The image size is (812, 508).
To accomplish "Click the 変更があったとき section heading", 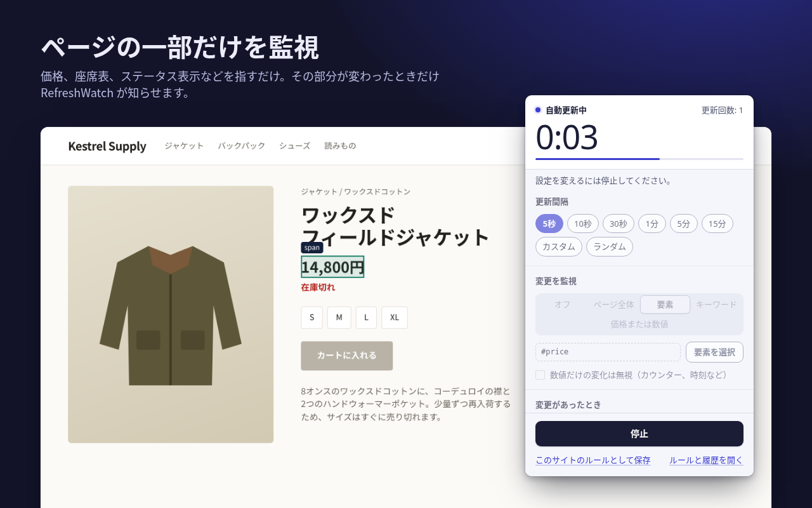I will coord(568,404).
